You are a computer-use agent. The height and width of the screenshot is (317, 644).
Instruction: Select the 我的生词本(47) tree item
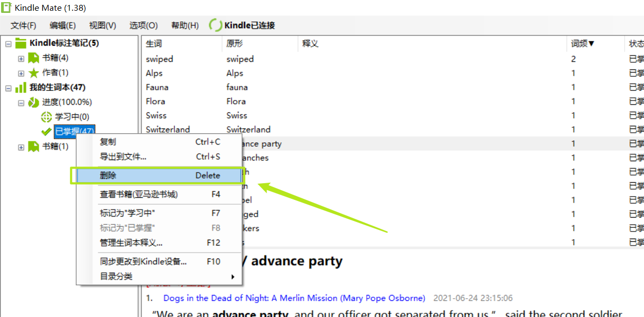pyautogui.click(x=57, y=88)
